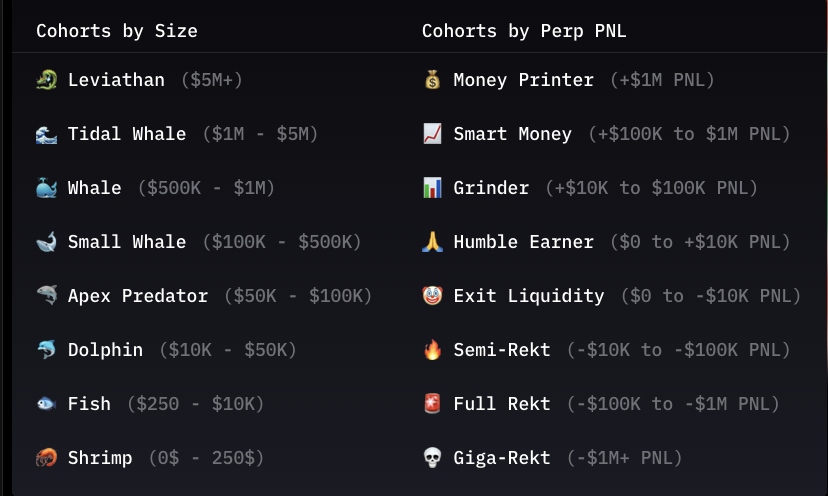Click the Money Printer +$1M PNL range
The image size is (828, 496).
[662, 80]
